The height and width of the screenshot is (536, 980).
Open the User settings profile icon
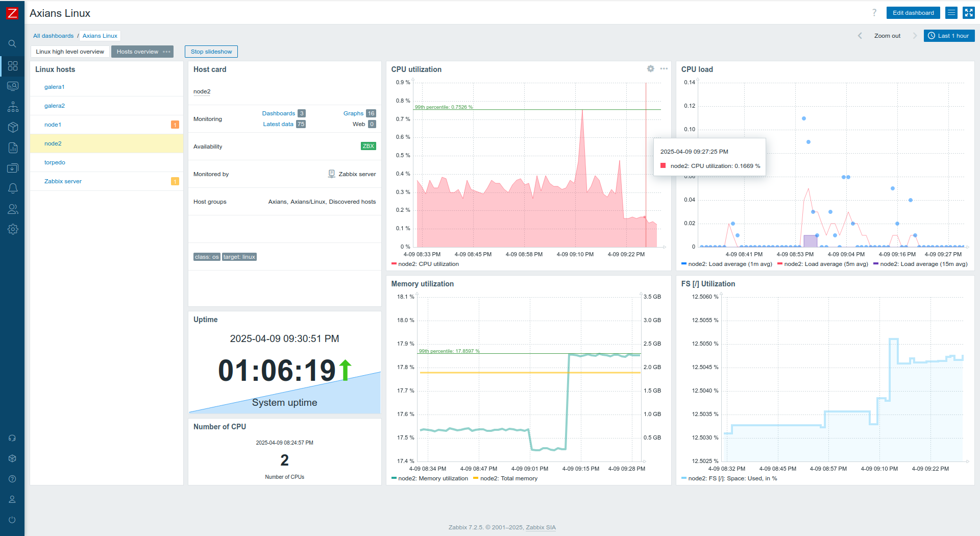tap(12, 499)
